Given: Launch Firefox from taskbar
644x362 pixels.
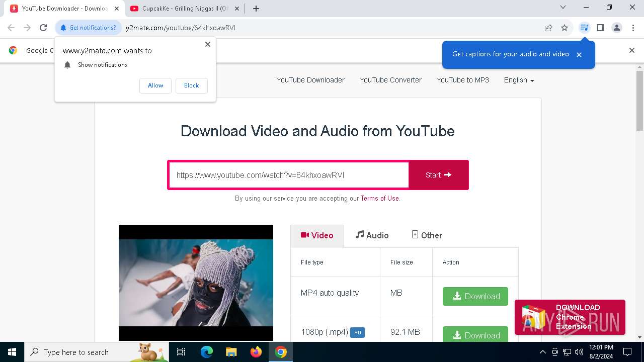Looking at the screenshot, I should coord(256,352).
